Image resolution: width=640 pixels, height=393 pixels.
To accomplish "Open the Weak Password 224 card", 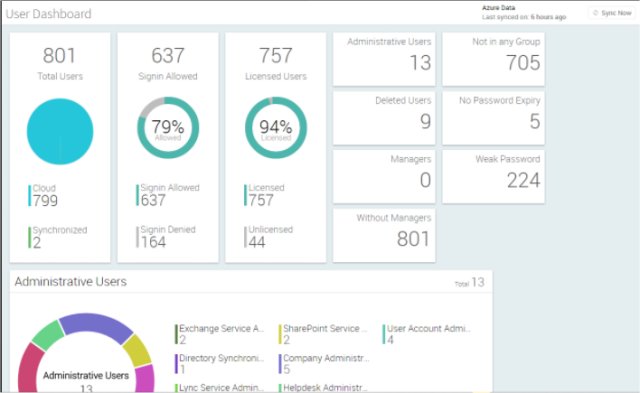I will pyautogui.click(x=493, y=177).
